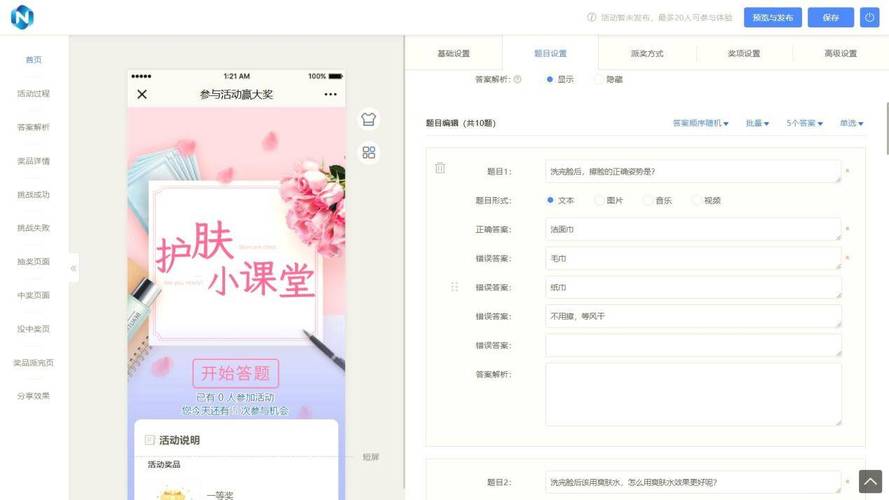Switch to 派奖方式 tab
889x500 pixels.
pyautogui.click(x=647, y=53)
